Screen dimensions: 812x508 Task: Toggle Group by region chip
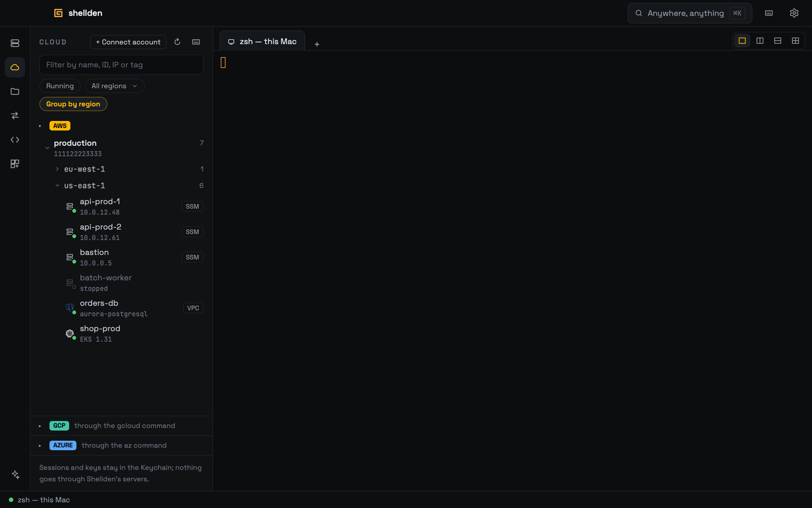click(73, 104)
